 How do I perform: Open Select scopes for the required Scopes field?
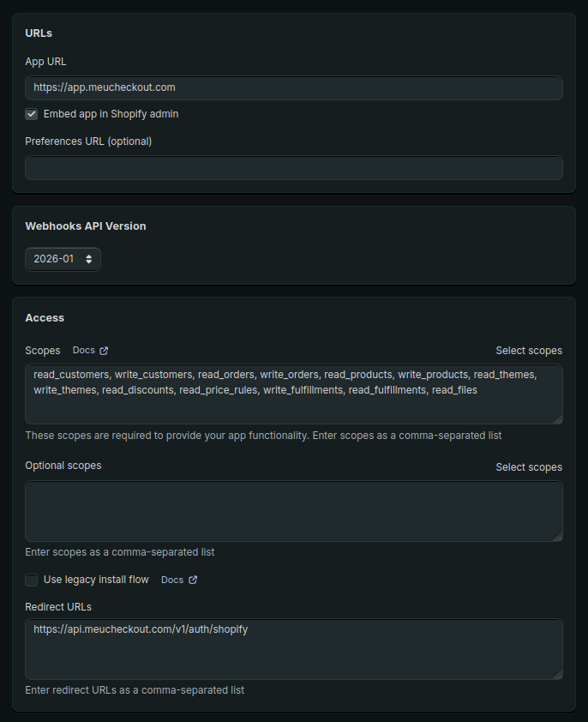[529, 351]
